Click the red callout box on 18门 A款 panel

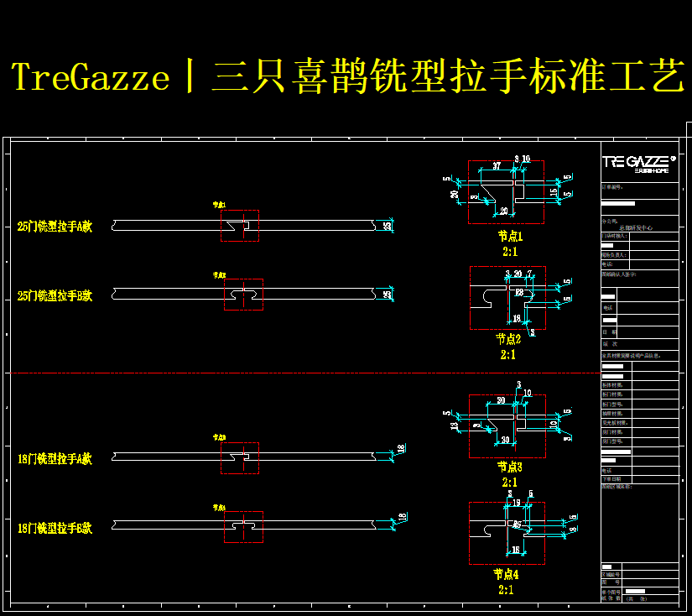point(240,458)
